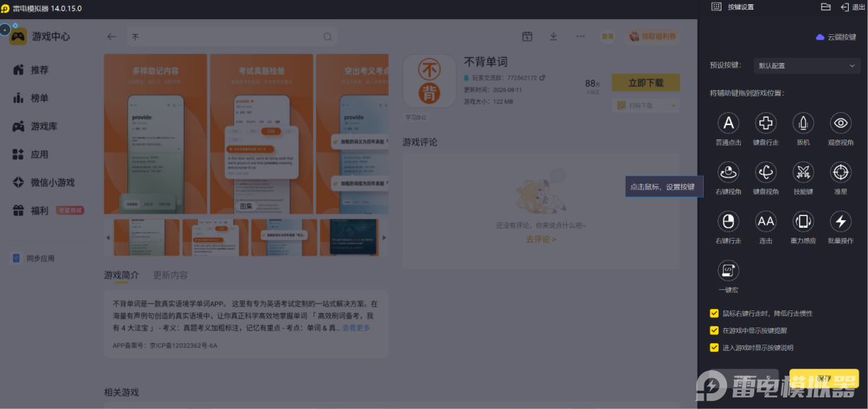Open 游戏库 in sidebar

point(35,127)
